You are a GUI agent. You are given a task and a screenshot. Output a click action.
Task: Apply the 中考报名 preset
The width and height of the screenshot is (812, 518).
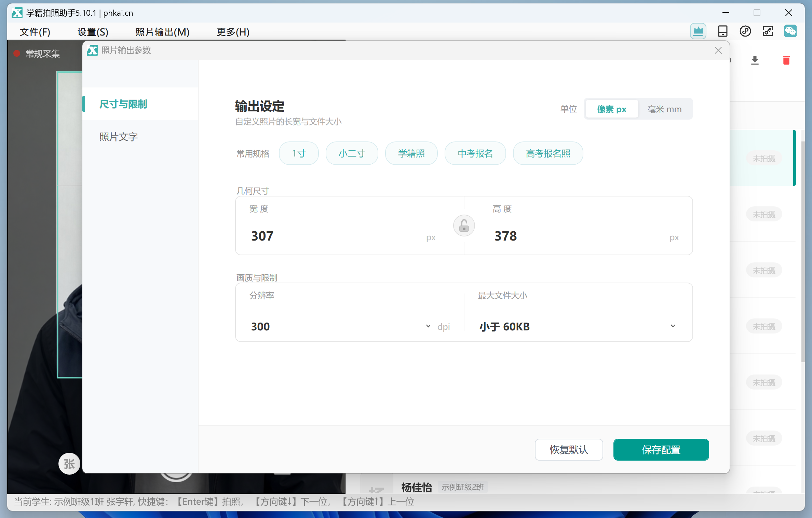click(475, 153)
